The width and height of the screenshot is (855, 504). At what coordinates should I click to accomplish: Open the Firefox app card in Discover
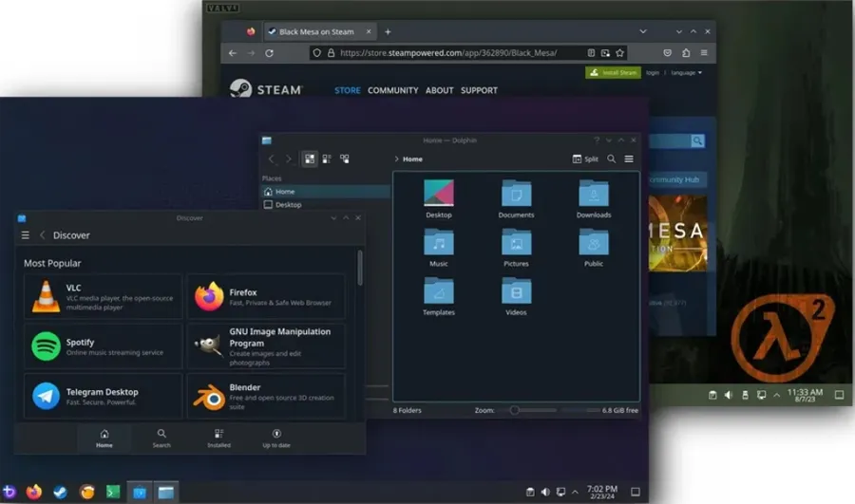click(x=266, y=296)
